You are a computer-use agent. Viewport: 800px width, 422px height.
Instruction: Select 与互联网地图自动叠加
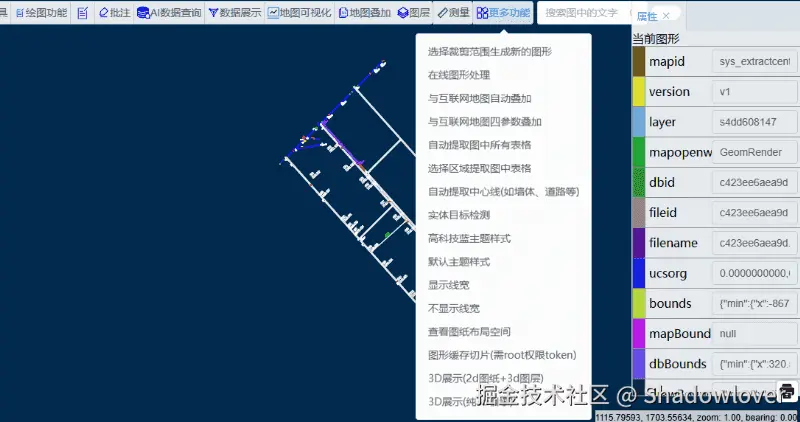tap(480, 98)
